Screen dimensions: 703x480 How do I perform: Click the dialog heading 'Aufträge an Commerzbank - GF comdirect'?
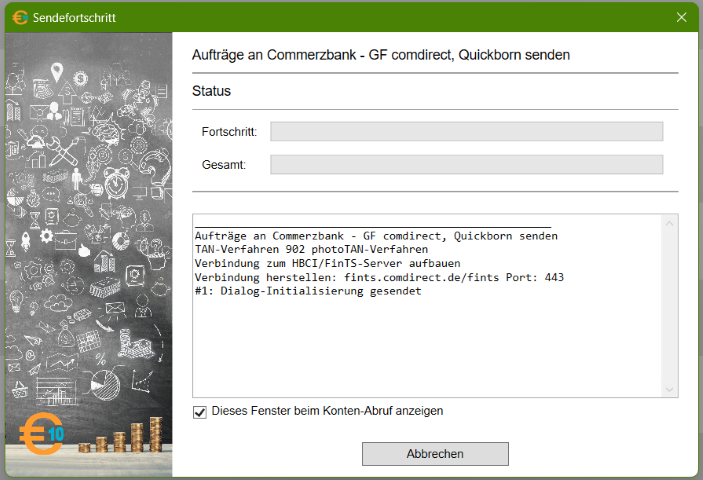(x=381, y=55)
